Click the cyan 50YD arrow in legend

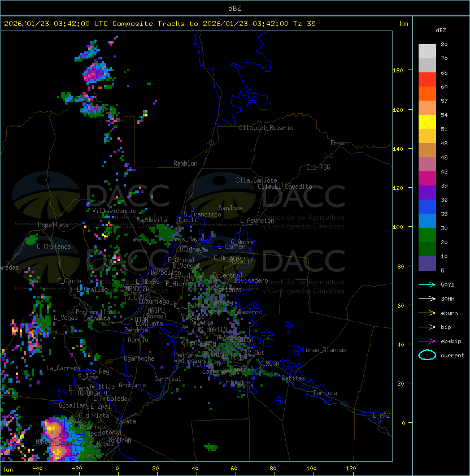pos(427,285)
